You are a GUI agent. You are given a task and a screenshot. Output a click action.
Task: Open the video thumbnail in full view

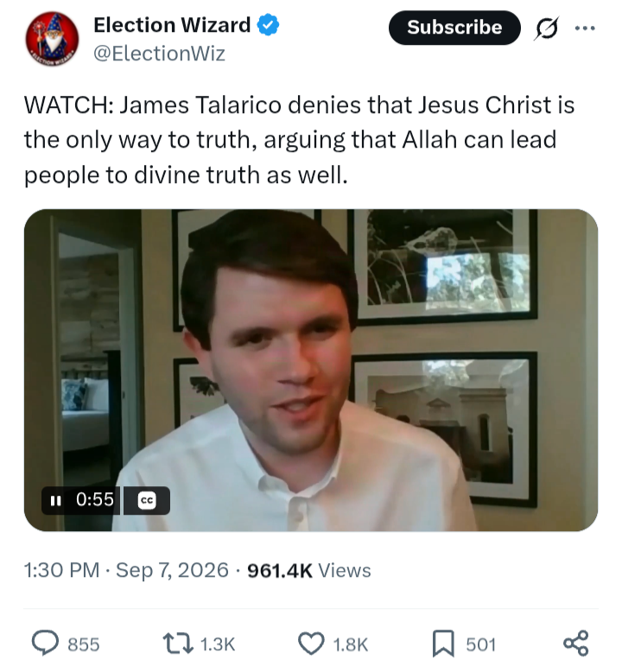point(311,370)
